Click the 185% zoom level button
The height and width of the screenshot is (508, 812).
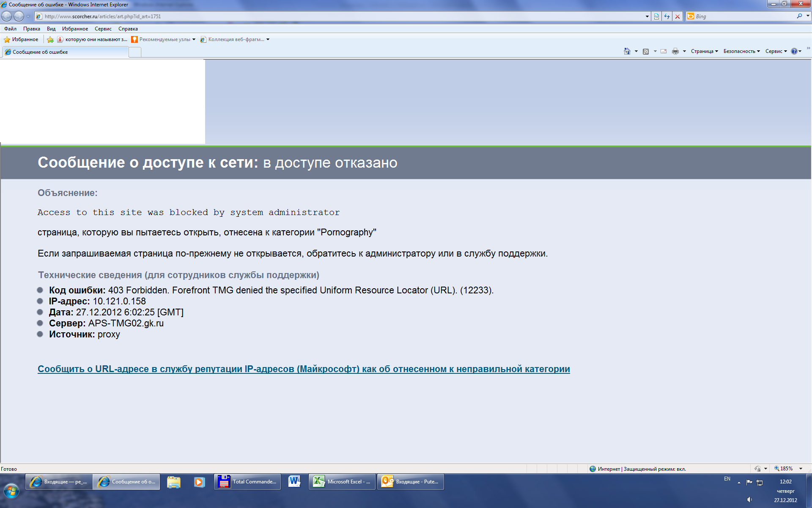click(x=784, y=469)
